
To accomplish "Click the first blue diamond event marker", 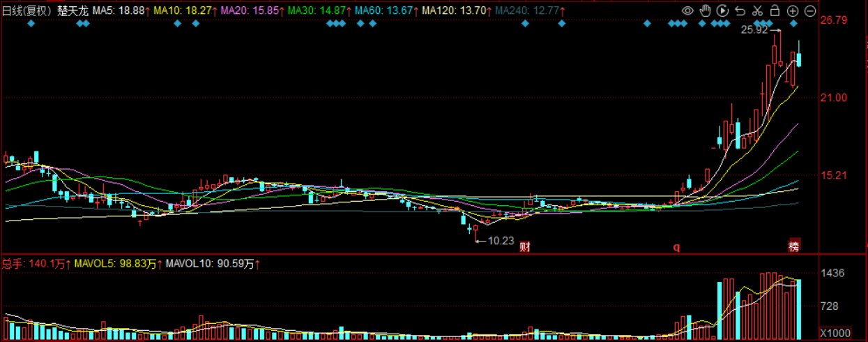I will tap(30, 24).
